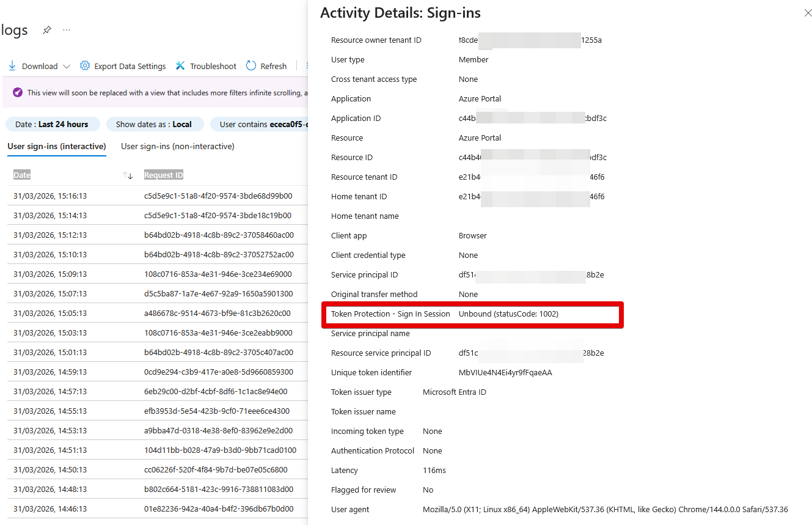Close the Activity Details panel

pos(808,13)
